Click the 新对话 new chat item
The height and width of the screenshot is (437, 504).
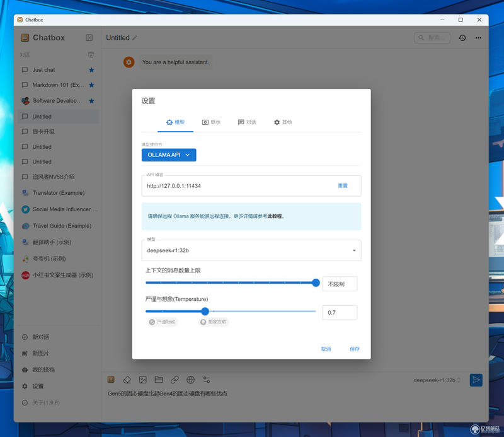[x=58, y=337]
